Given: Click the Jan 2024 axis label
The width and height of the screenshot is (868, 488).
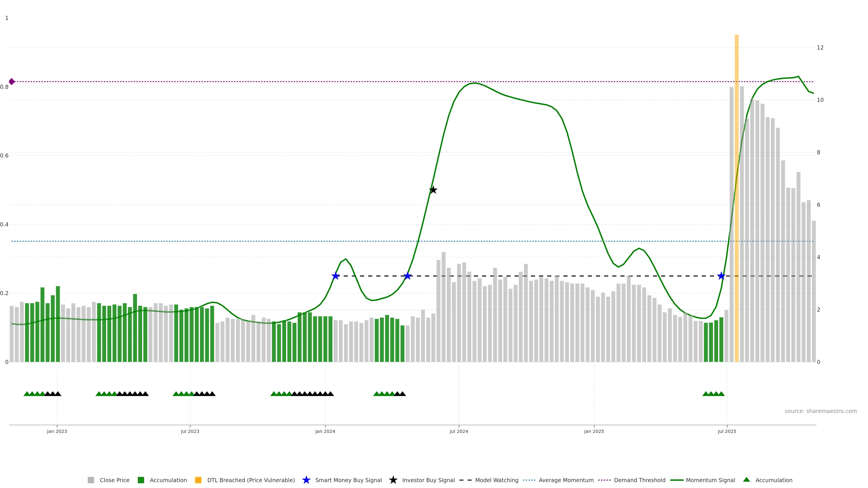Looking at the screenshot, I should [325, 432].
